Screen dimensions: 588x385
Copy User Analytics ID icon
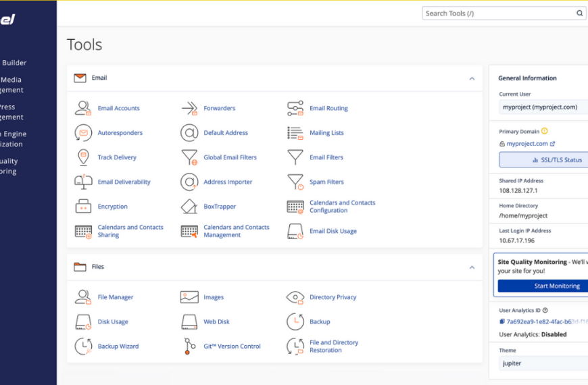pos(501,322)
